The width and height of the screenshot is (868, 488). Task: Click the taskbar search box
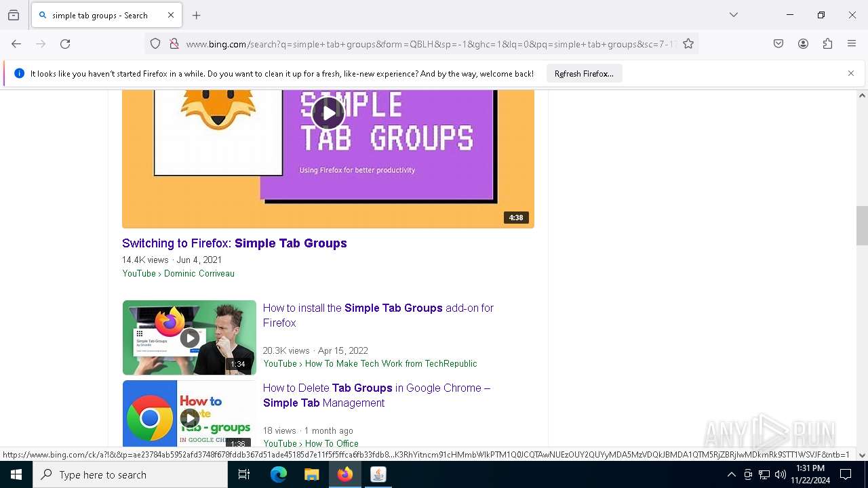click(130, 474)
